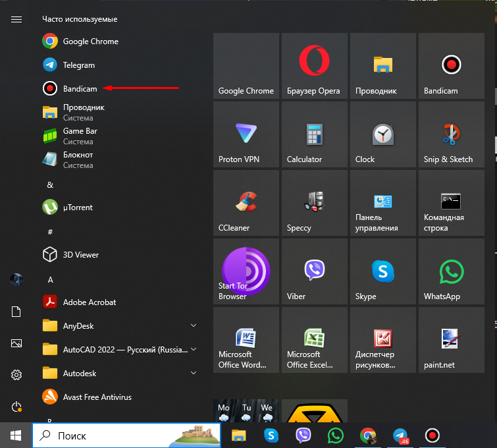Open Avast Free Antivirus entry
The image size is (497, 448).
119,397
